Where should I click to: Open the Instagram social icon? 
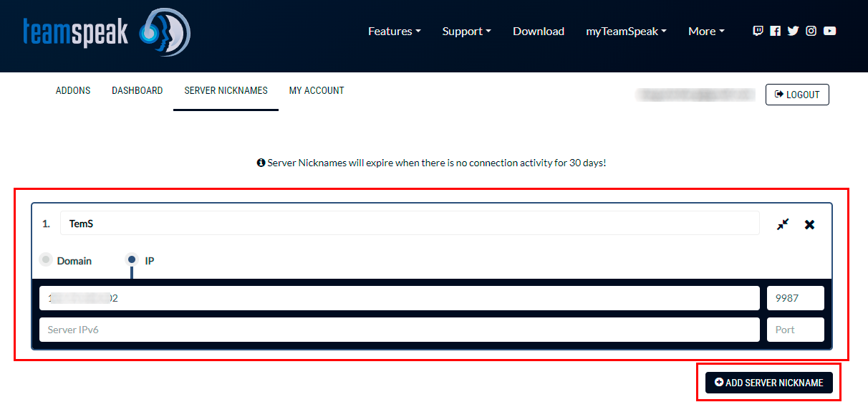pos(811,31)
